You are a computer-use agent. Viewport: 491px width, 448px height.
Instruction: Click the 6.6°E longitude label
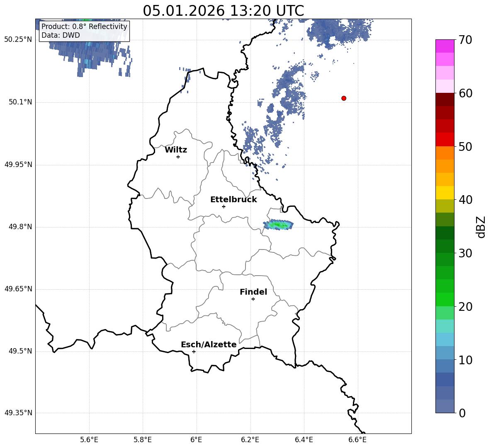pyautogui.click(x=357, y=440)
